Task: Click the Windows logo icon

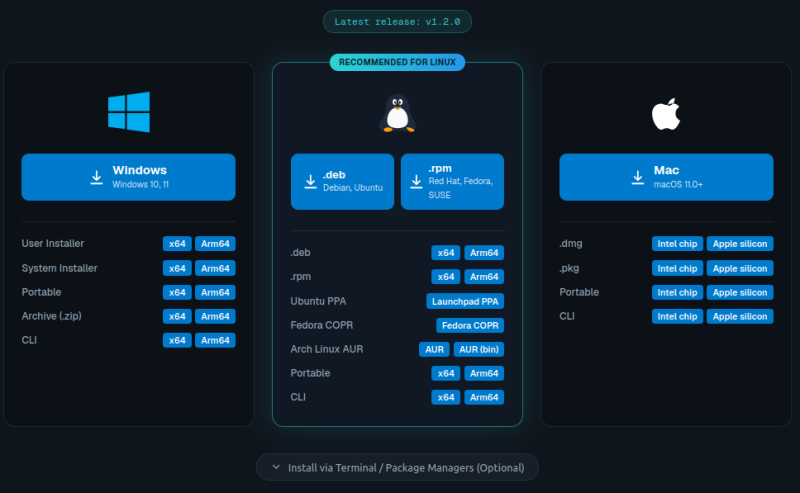Action: (129, 112)
